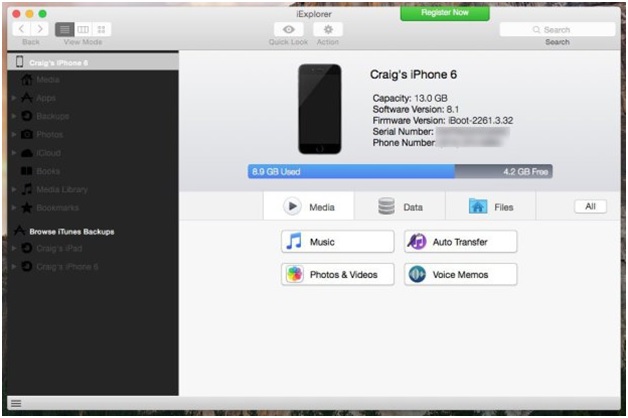Navigate back with the left arrow

(x=23, y=30)
